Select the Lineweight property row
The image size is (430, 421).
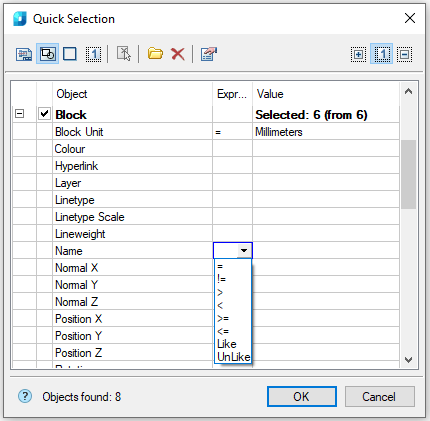[206, 234]
